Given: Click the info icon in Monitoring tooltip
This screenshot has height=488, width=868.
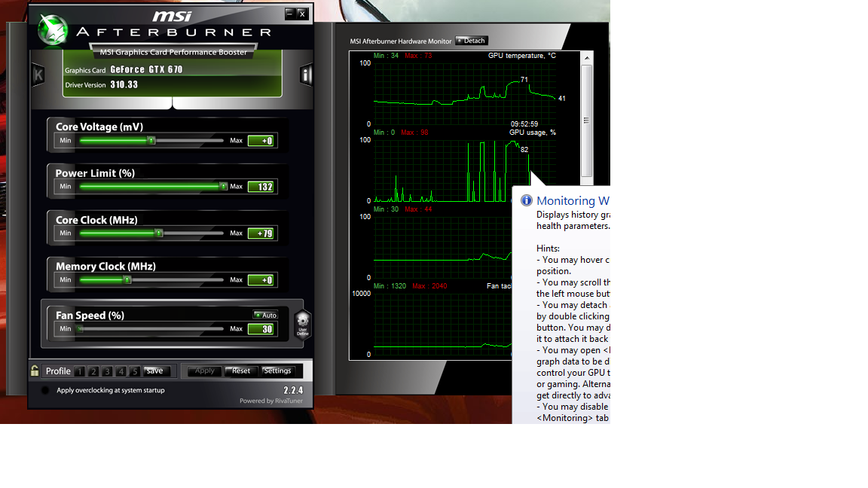Looking at the screenshot, I should pyautogui.click(x=527, y=200).
